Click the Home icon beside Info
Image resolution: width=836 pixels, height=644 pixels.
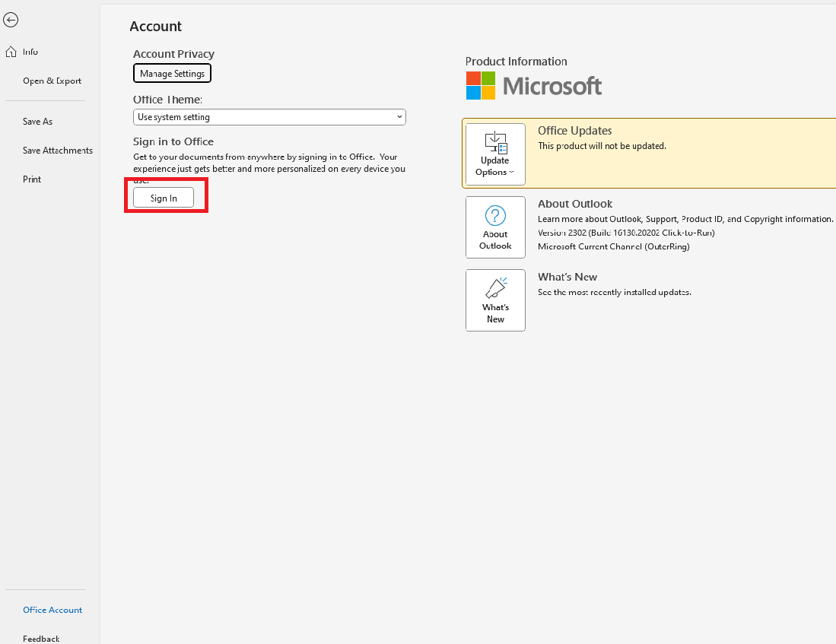[x=11, y=51]
